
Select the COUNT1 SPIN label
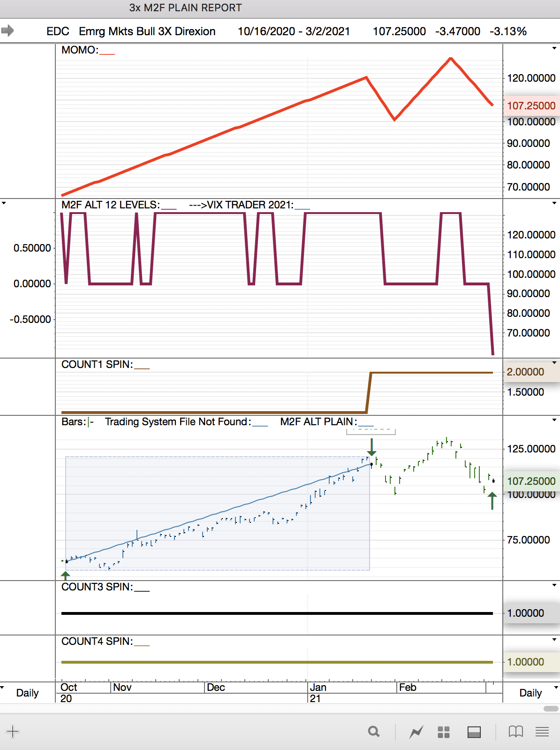[x=97, y=364]
